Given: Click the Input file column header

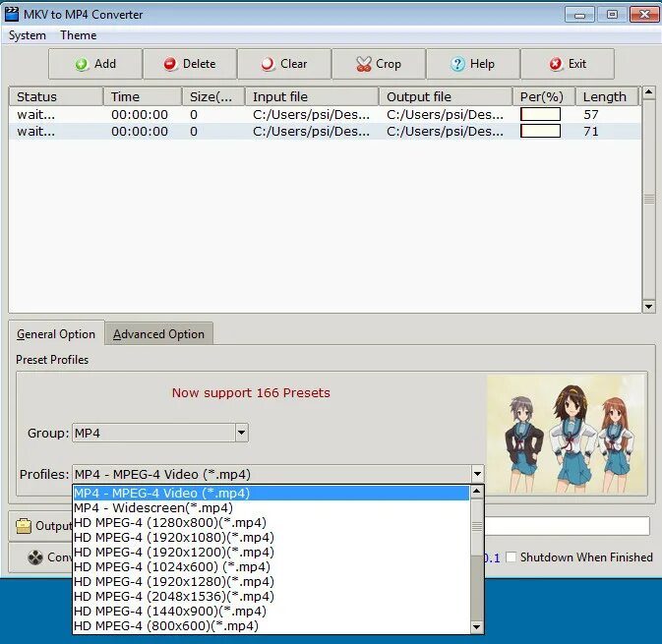Looking at the screenshot, I should click(x=312, y=96).
